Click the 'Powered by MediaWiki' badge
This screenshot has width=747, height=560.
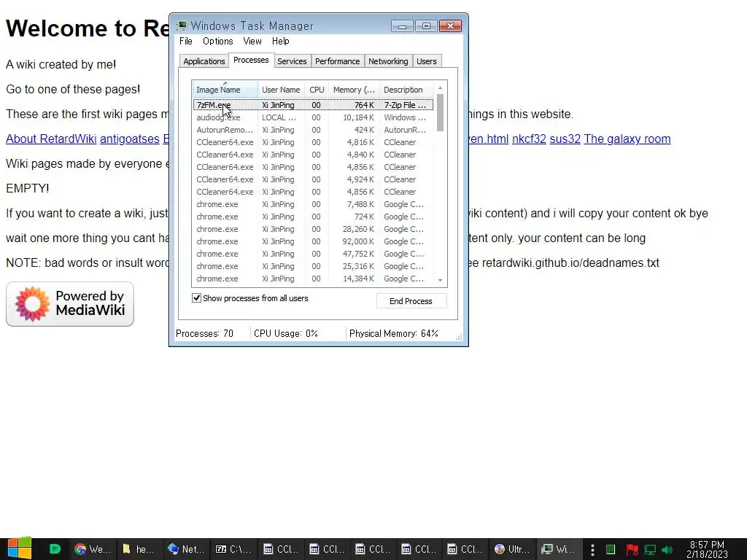[x=70, y=304]
